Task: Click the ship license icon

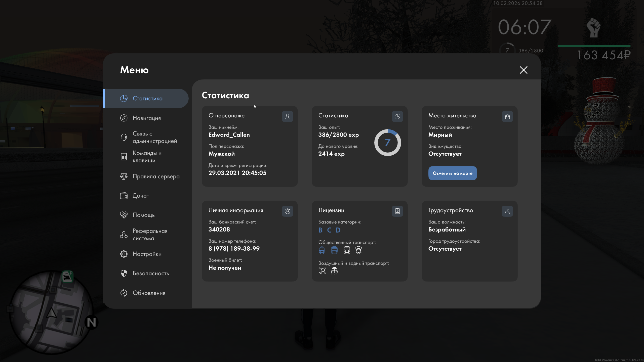Action: pyautogui.click(x=334, y=271)
